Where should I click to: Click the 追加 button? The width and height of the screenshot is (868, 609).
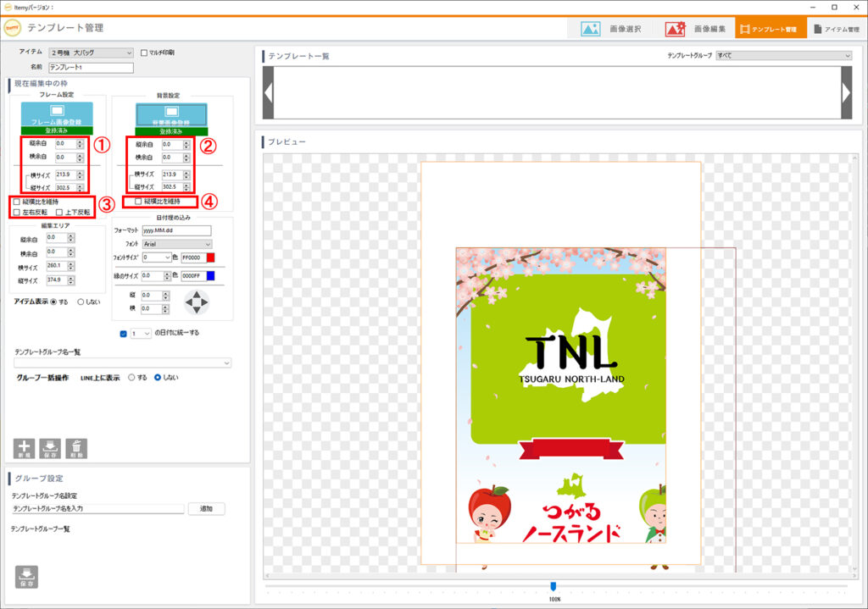tap(206, 509)
